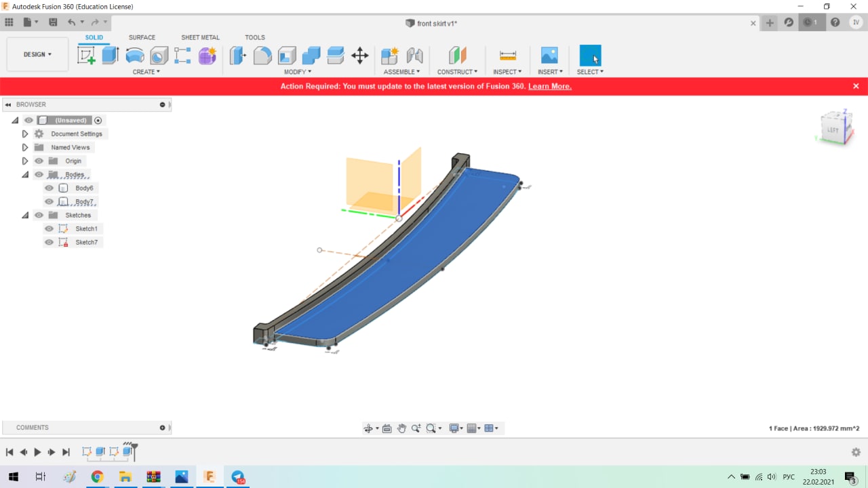Select the Rectangular Pattern tool
Screen dimensions: 868x488
tap(182, 56)
